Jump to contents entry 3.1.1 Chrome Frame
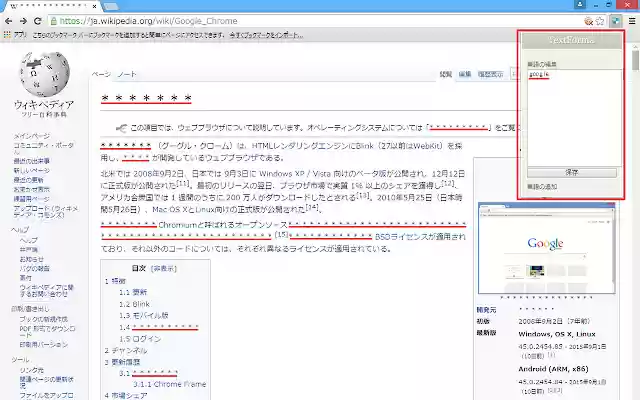The width and height of the screenshot is (640, 400). tap(170, 384)
